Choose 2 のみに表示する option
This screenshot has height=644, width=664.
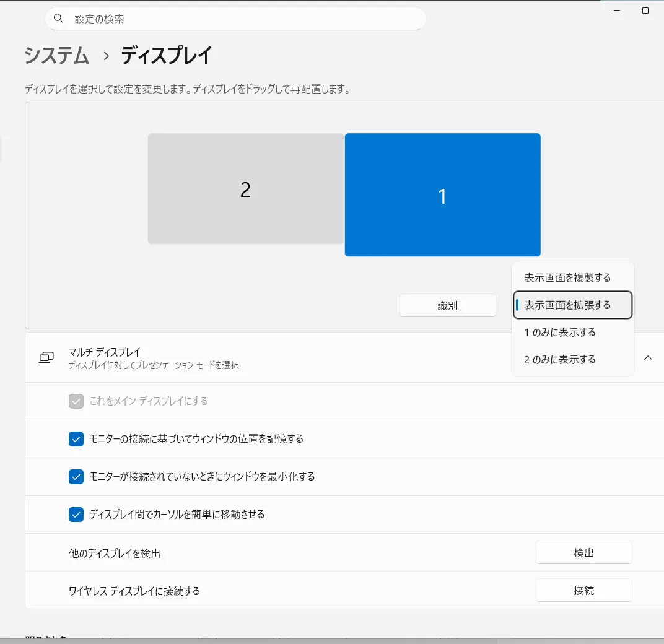(572, 360)
